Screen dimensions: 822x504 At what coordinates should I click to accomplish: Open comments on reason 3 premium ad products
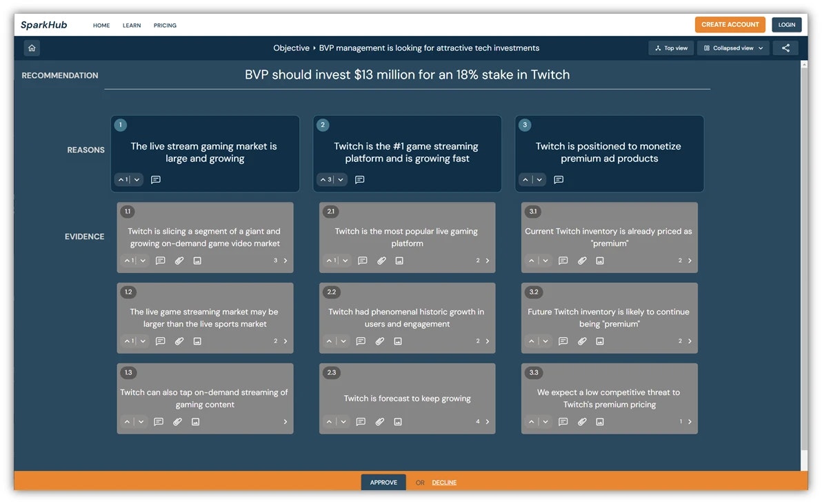pyautogui.click(x=559, y=180)
